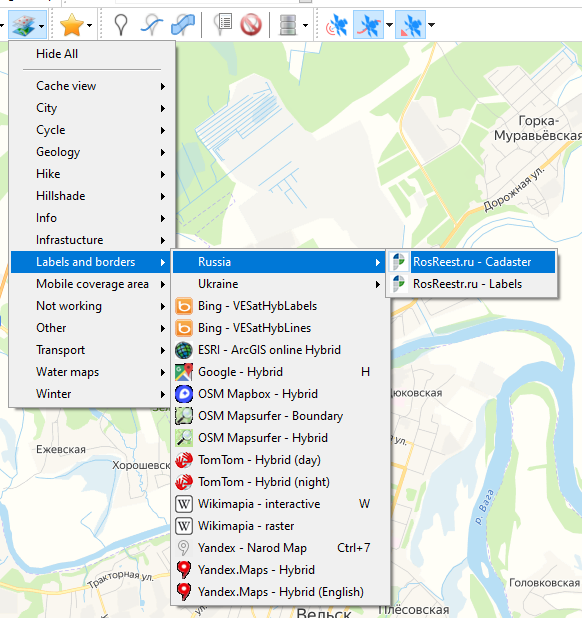Screen dimensions: 582x618
Task: Open the Geology submenu
Action: (x=92, y=152)
